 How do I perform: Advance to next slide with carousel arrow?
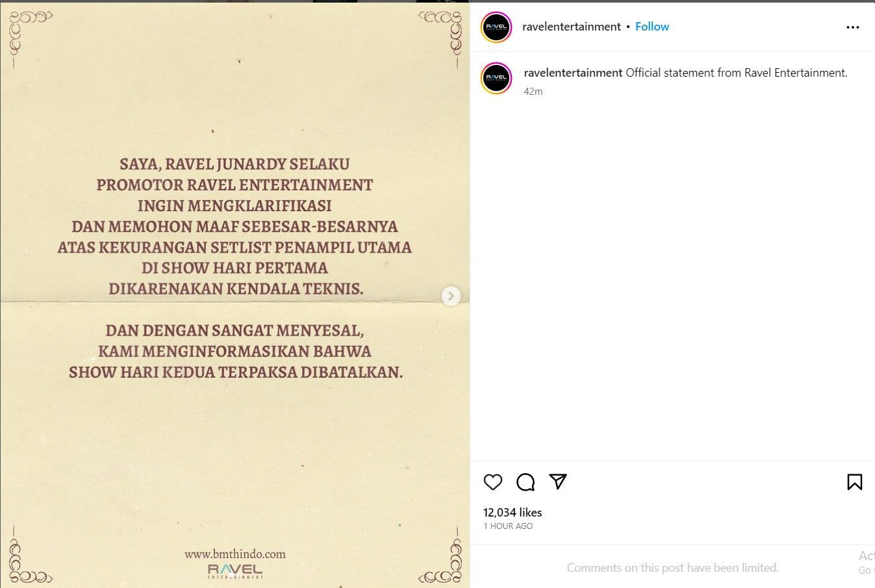451,296
